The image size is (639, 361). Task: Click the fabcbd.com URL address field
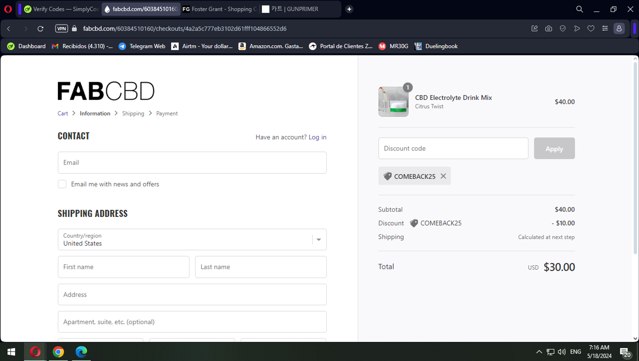[185, 29]
